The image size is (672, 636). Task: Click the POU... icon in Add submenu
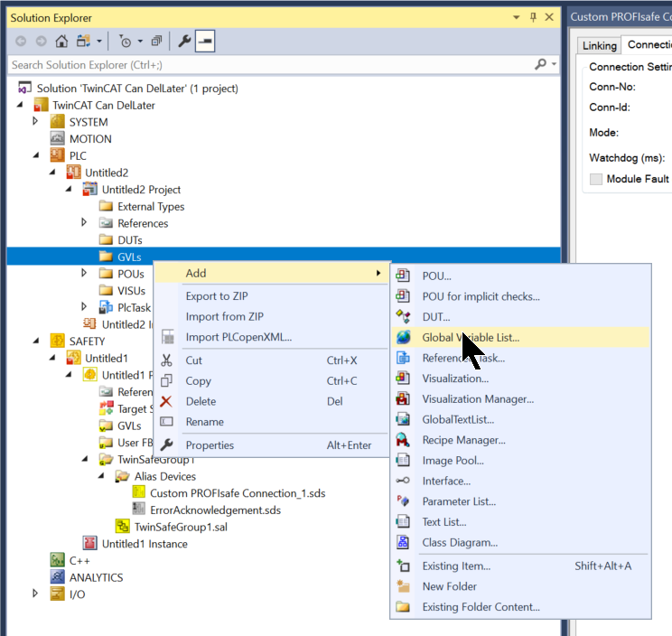pos(403,276)
